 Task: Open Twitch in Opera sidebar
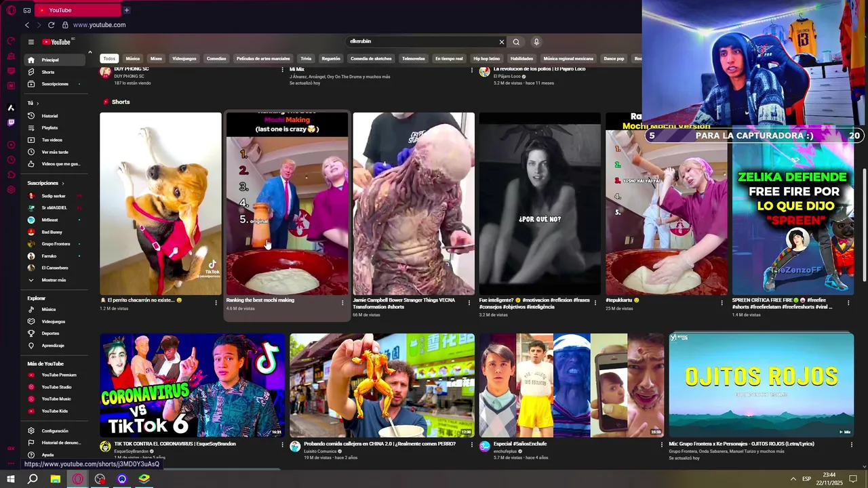tap(11, 123)
